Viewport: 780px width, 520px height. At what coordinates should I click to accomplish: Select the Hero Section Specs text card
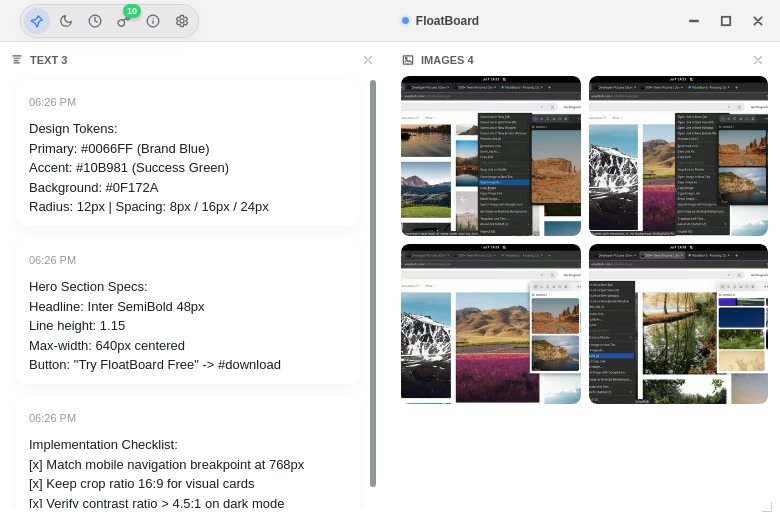tap(188, 312)
